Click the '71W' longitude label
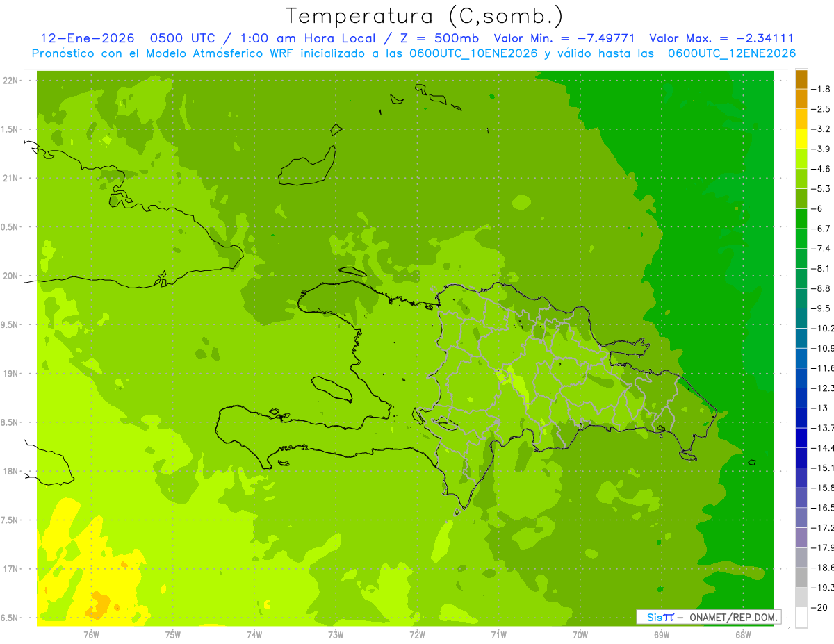This screenshot has width=834, height=644. pyautogui.click(x=498, y=635)
